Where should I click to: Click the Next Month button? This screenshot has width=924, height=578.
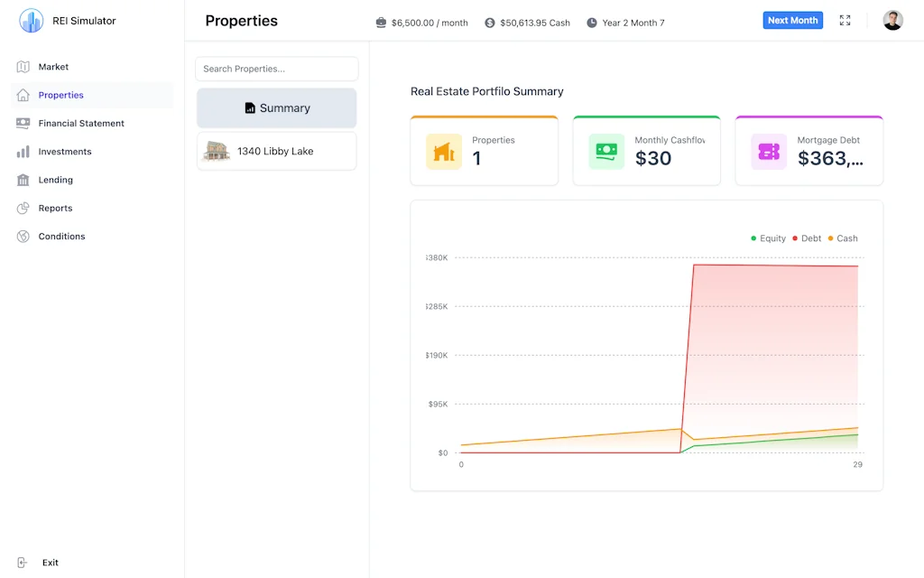coord(792,19)
